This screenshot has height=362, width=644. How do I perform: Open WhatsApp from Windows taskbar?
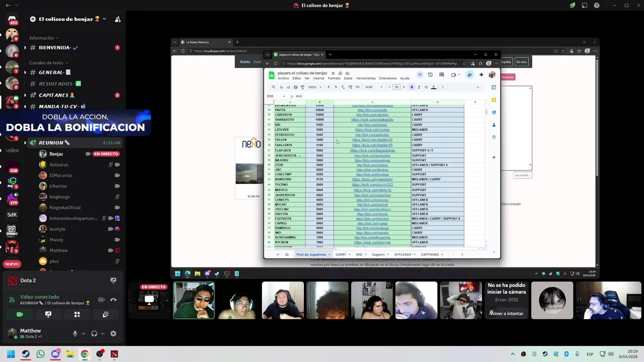coord(40,354)
